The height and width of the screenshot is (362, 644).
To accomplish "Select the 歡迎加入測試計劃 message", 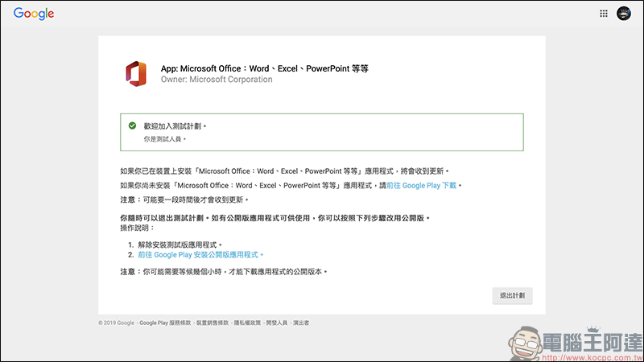I will [175, 126].
